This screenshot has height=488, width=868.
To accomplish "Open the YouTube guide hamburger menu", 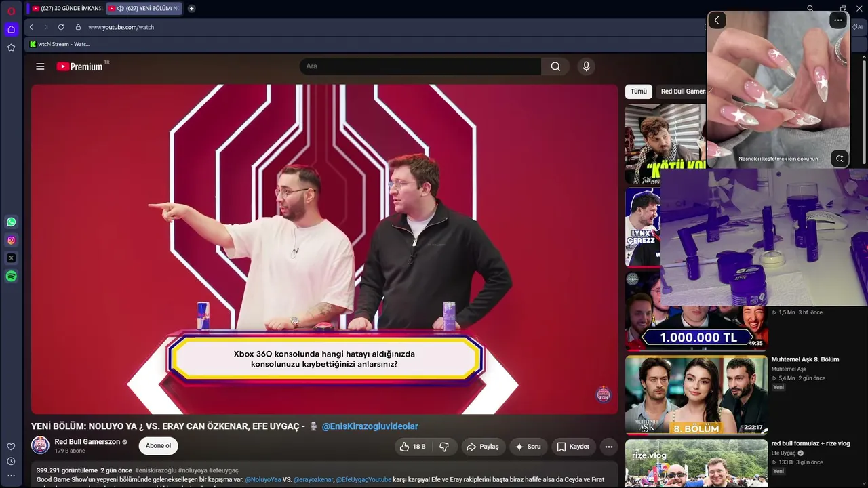I will click(x=40, y=66).
